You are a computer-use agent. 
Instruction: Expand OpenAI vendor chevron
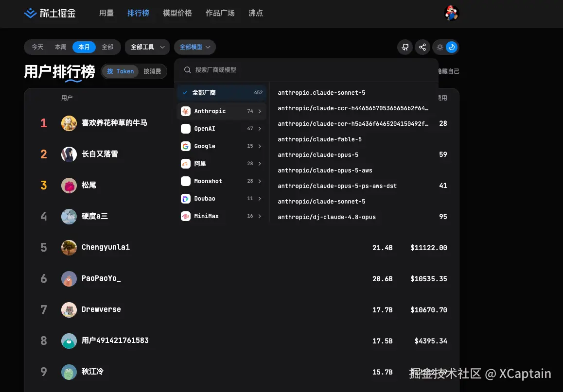tap(260, 128)
